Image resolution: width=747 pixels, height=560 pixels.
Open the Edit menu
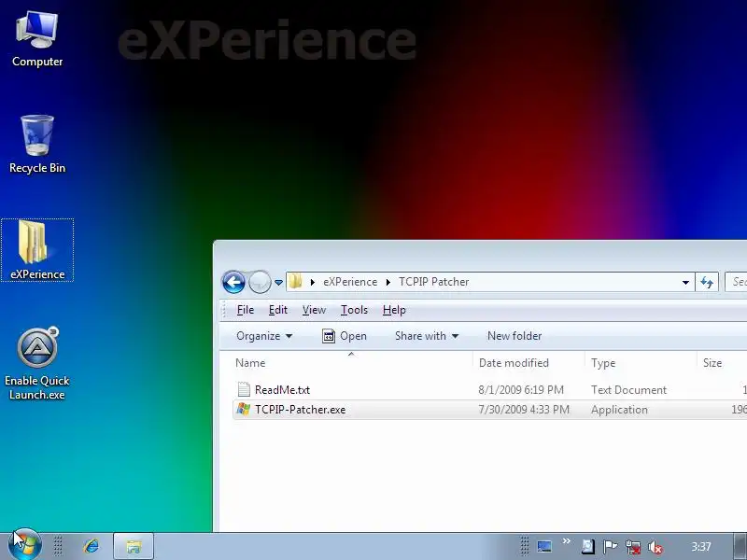(x=277, y=310)
